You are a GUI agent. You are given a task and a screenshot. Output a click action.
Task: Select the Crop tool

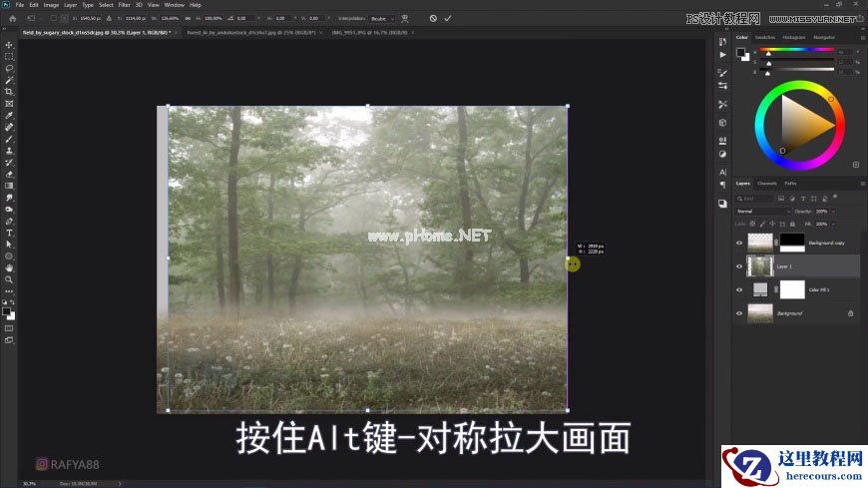[9, 92]
